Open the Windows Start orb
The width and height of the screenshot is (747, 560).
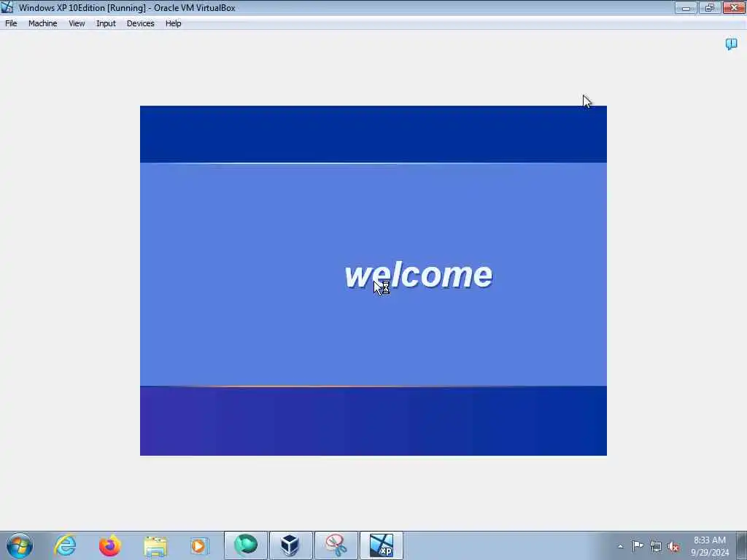[x=20, y=545]
